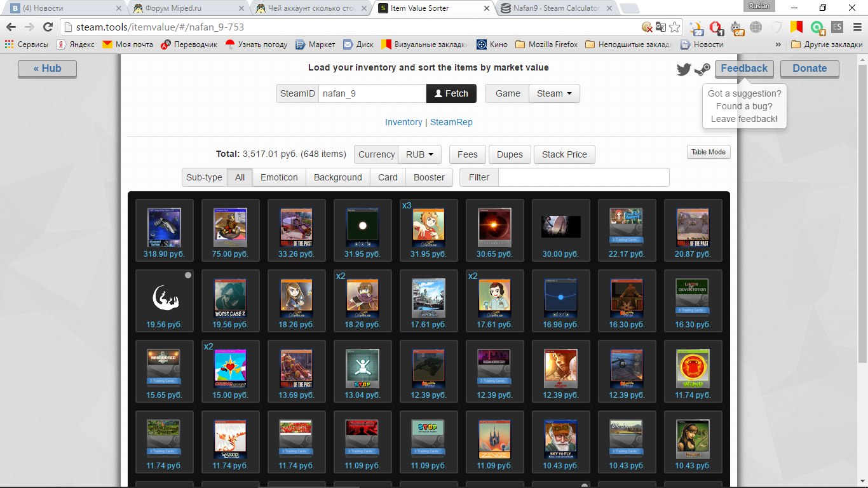Select the 13.04 руб. item card

click(x=363, y=371)
